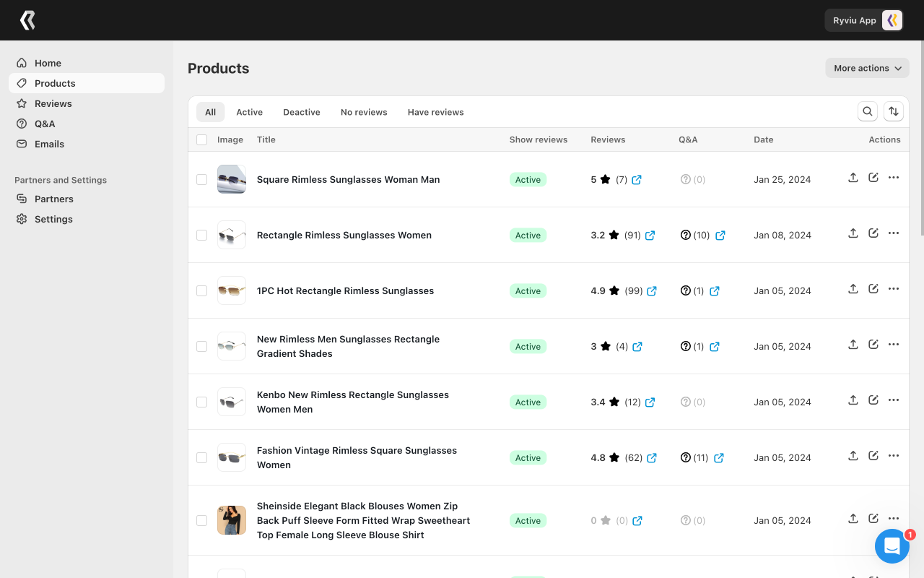Viewport: 924px width, 578px height.
Task: Tick checkbox for Kenbo New Rimless Rectangle Sunglasses
Action: tap(202, 402)
